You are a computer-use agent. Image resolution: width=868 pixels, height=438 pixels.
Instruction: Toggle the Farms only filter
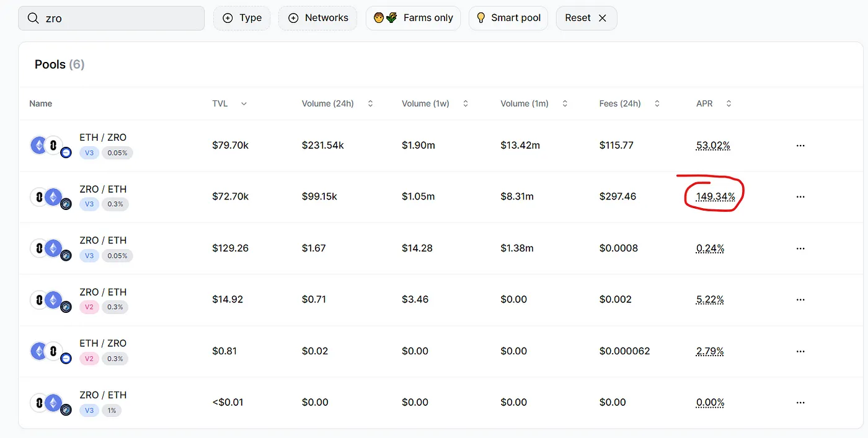click(414, 18)
